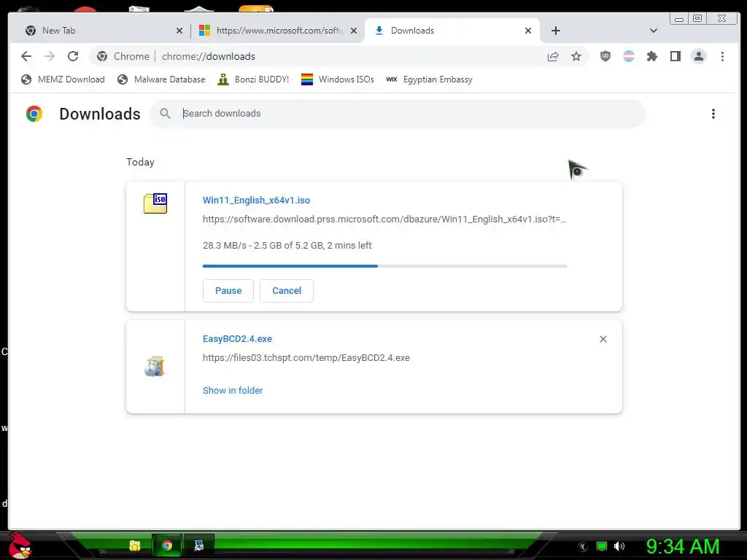Cancel the Win11 ISO download
This screenshot has height=560, width=747.
point(287,290)
